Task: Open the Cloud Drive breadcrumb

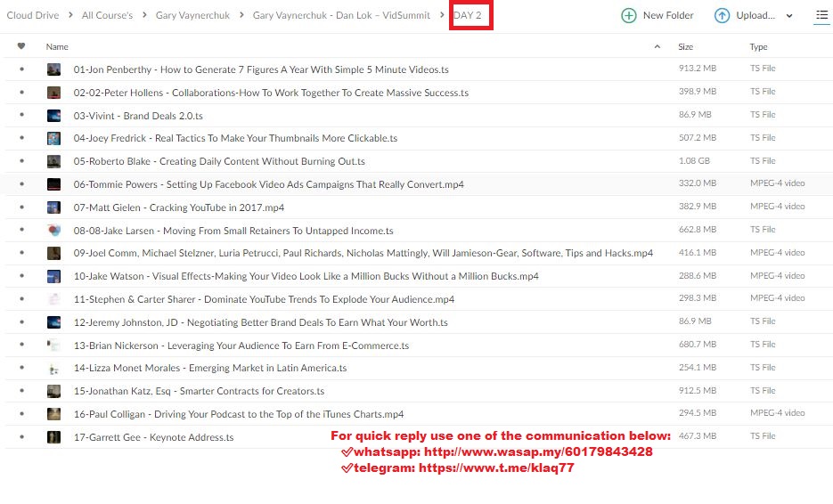Action: click(x=33, y=15)
